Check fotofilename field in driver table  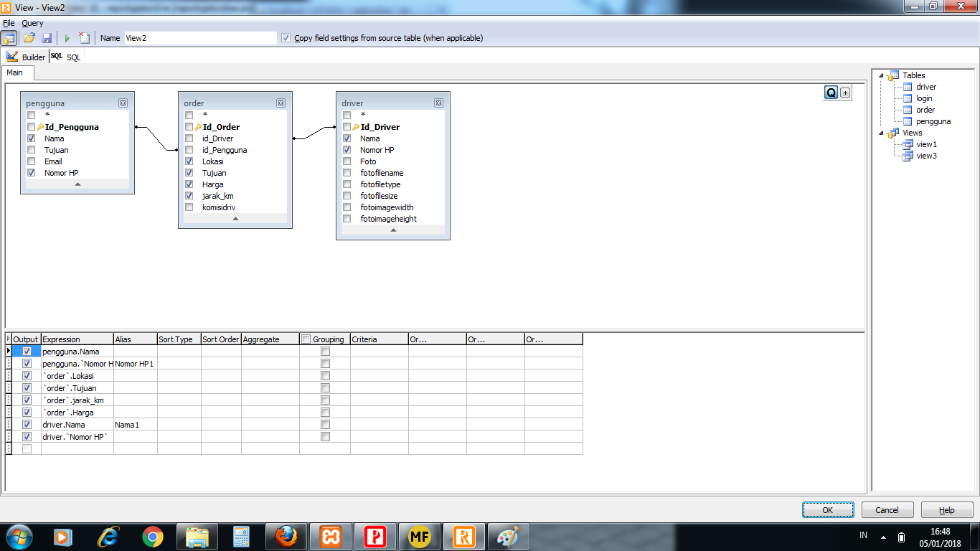[347, 173]
